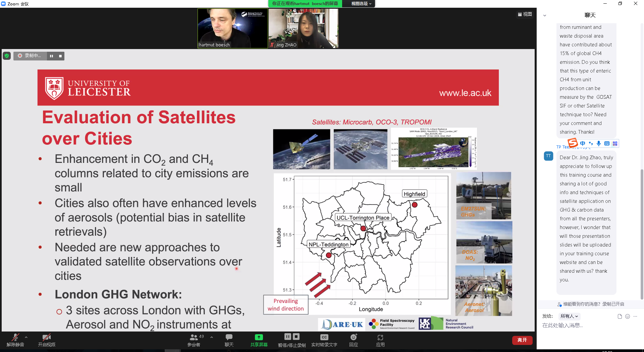Click the green encryption shield icon
Image resolution: width=644 pixels, height=352 pixels.
point(7,56)
